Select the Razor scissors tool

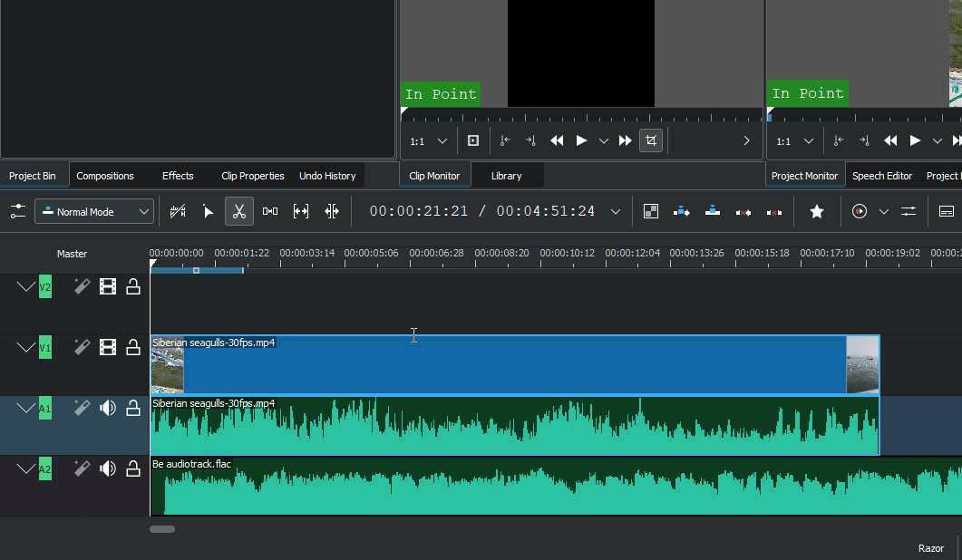[239, 211]
